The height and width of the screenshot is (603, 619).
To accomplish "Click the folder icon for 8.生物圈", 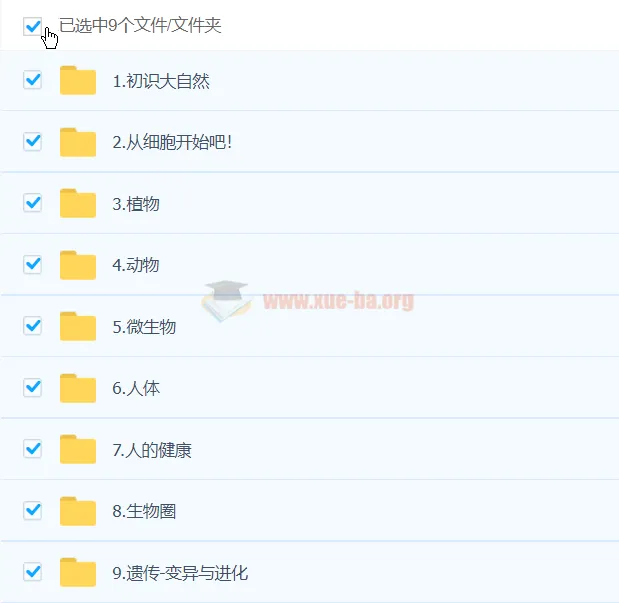I will 78,511.
